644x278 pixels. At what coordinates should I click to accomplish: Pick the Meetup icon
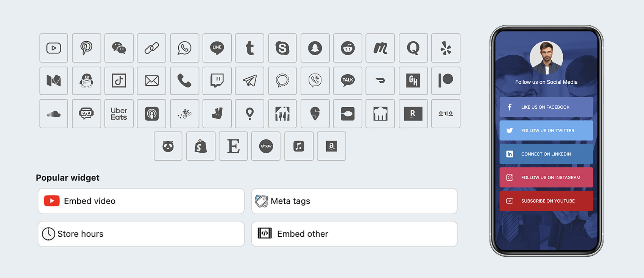tap(380, 48)
